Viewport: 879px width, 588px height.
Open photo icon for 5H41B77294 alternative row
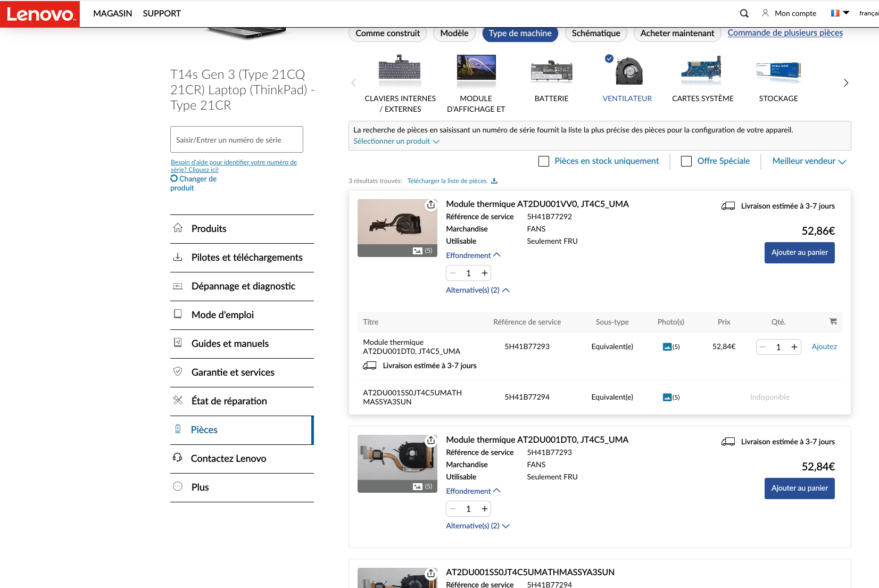(x=667, y=397)
